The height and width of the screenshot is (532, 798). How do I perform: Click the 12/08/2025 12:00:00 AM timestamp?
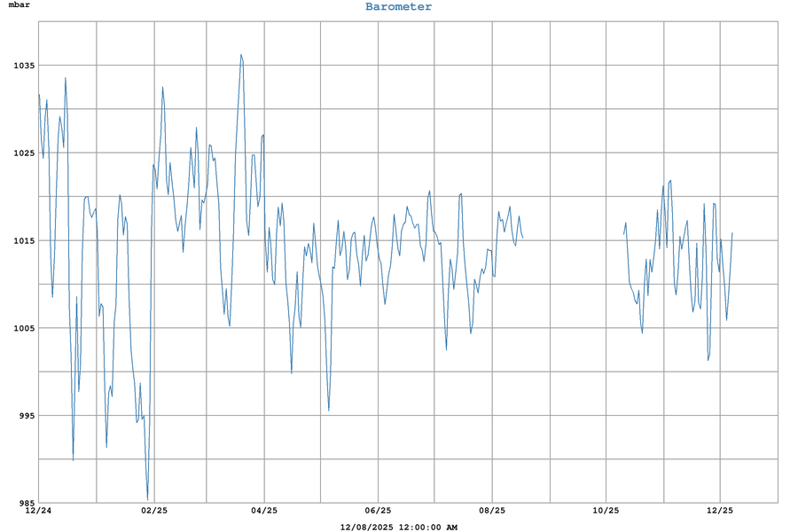click(x=398, y=528)
